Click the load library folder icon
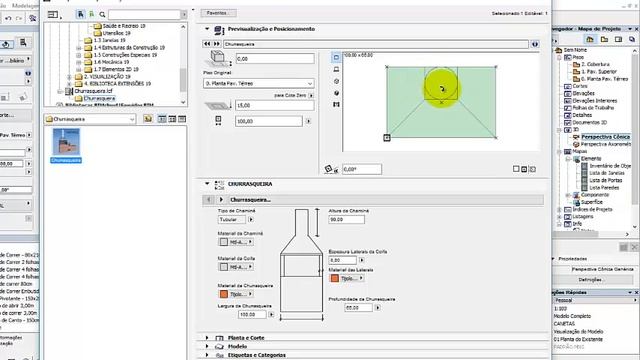640x360 pixels. coord(148,119)
